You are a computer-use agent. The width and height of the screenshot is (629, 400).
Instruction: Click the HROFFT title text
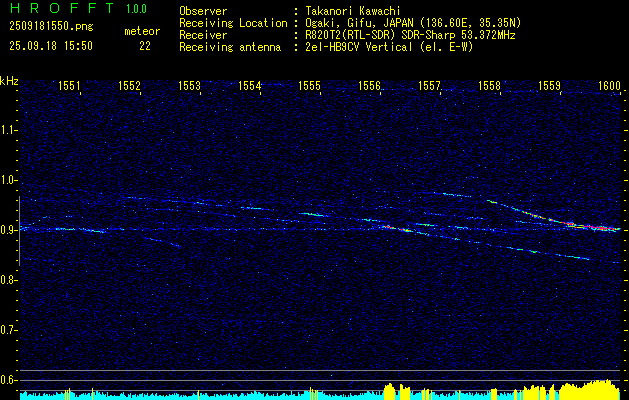(62, 8)
